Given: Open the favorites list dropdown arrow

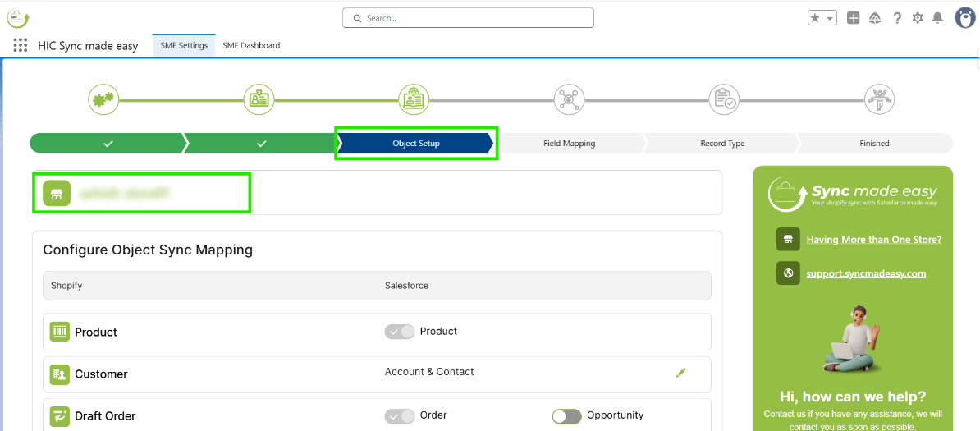Looking at the screenshot, I should coord(830,18).
